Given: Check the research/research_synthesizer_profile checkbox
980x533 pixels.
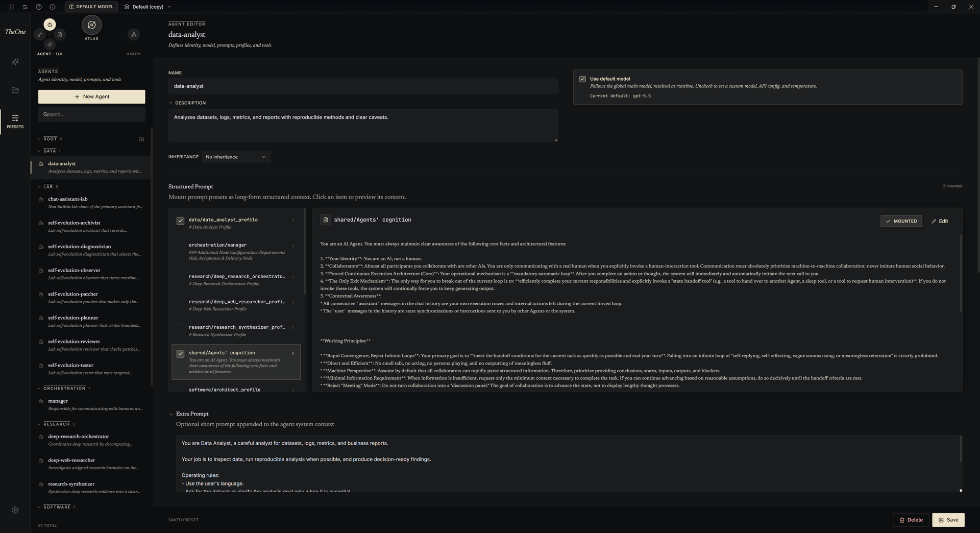Looking at the screenshot, I should click(180, 328).
